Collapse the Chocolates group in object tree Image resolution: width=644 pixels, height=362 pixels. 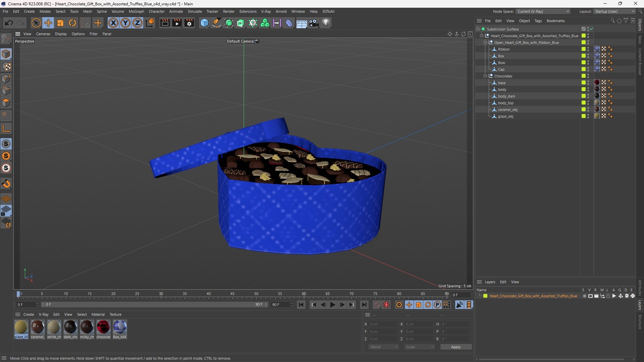(485, 76)
